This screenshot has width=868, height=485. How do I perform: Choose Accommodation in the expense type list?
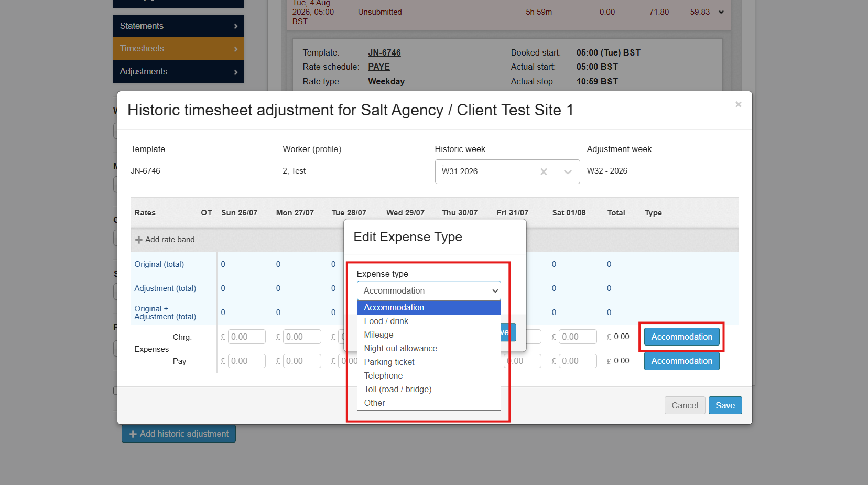[429, 307]
